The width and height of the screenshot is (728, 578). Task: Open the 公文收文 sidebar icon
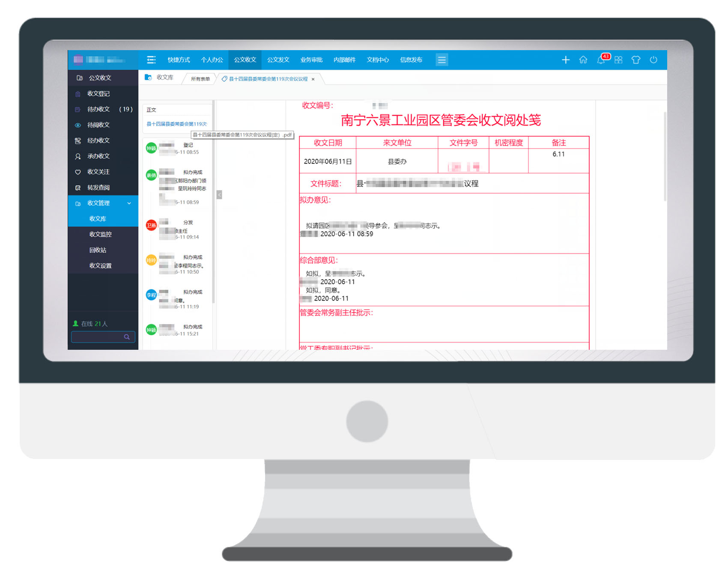79,77
